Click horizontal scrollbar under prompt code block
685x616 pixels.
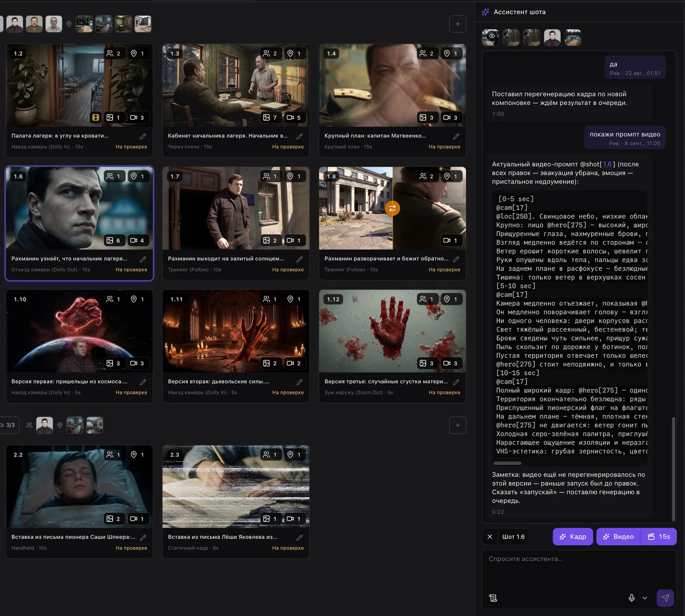point(507,463)
